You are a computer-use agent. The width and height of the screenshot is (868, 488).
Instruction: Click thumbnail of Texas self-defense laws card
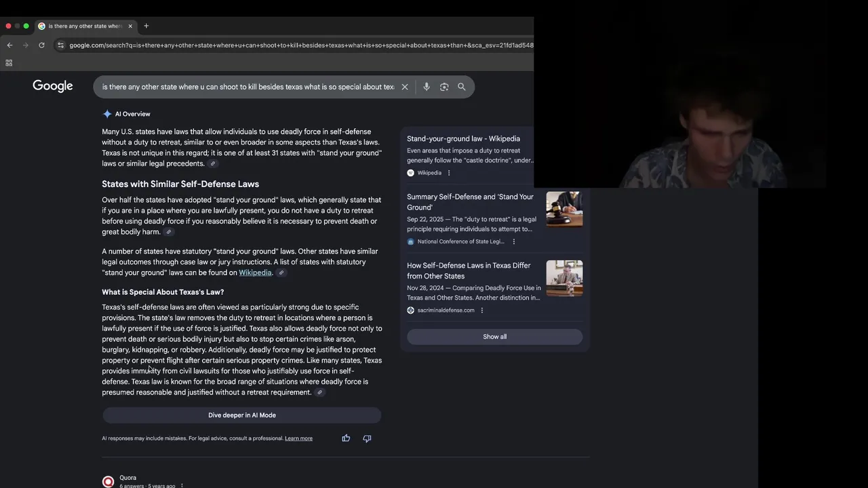564,278
